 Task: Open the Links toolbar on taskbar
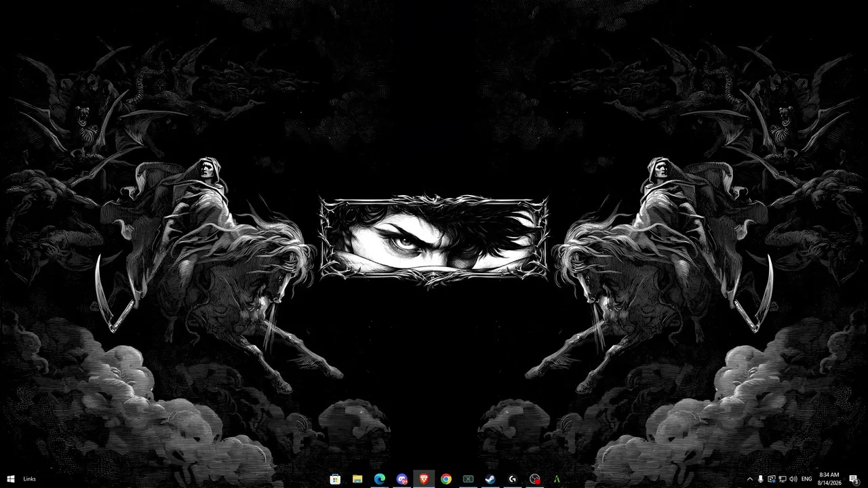pyautogui.click(x=29, y=479)
